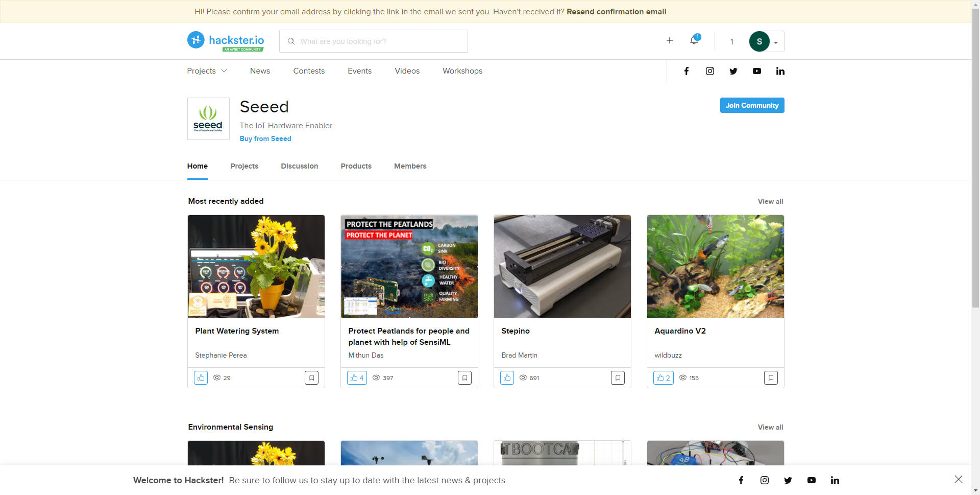The height and width of the screenshot is (495, 980).
Task: Bookmark the Aquardino V2 project
Action: [771, 378]
